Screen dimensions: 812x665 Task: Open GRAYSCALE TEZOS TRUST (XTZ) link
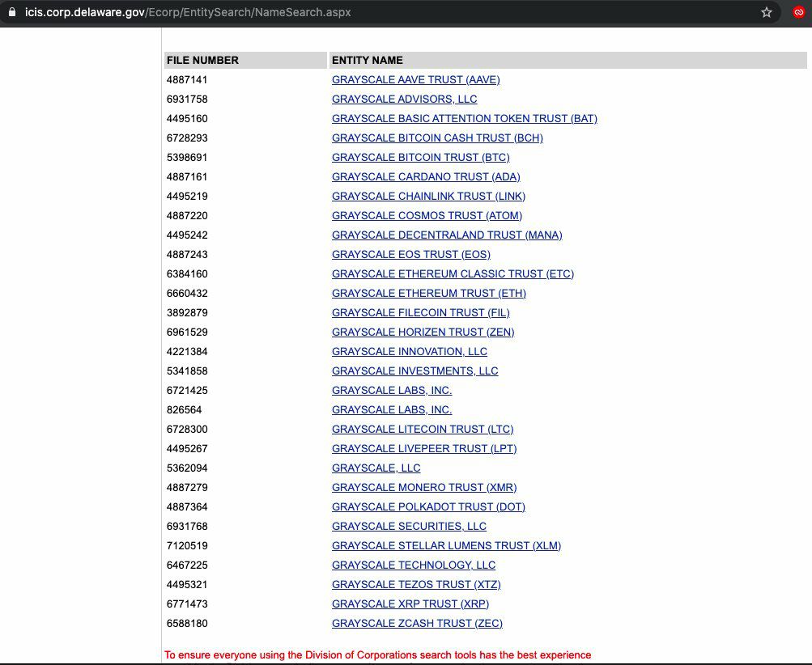[416, 584]
